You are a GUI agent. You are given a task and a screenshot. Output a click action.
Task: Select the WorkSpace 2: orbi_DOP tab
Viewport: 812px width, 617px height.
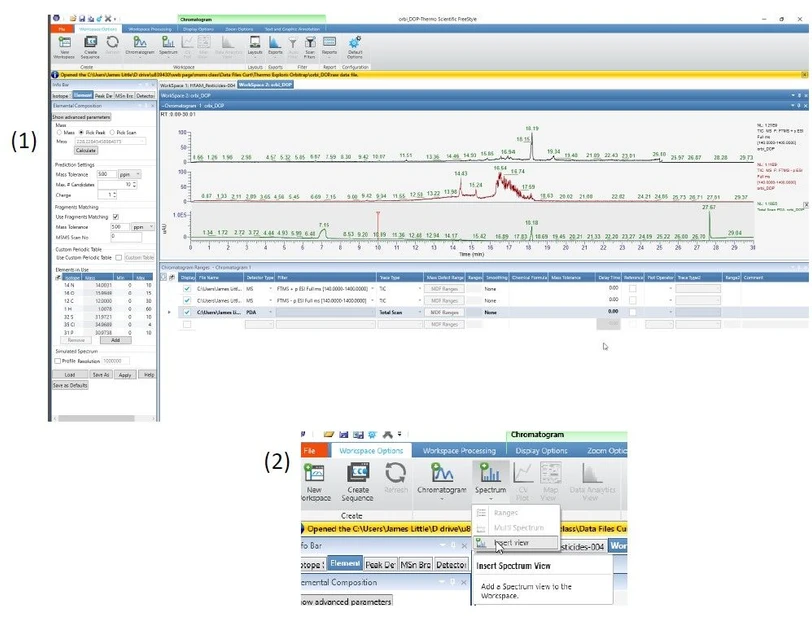[x=265, y=84]
